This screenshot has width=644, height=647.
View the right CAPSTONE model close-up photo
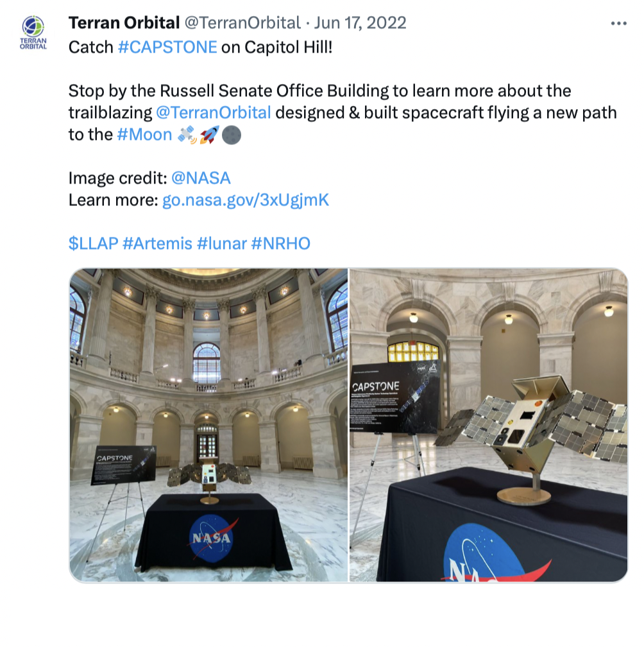[x=489, y=425]
